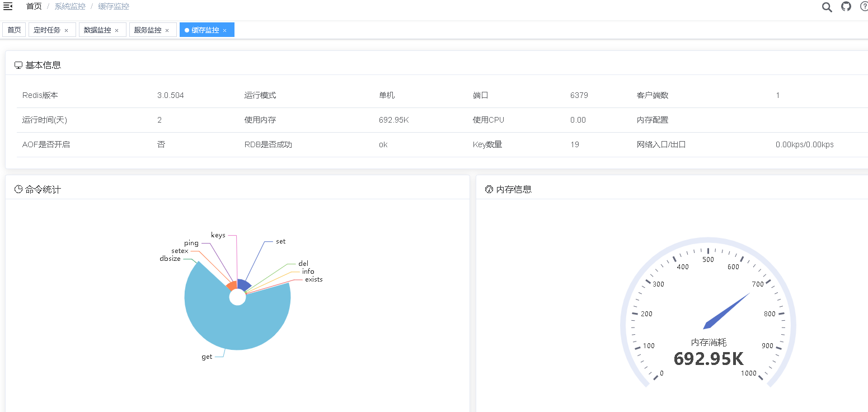The width and height of the screenshot is (868, 412).
Task: Switch to the 首页 tab
Action: [14, 30]
